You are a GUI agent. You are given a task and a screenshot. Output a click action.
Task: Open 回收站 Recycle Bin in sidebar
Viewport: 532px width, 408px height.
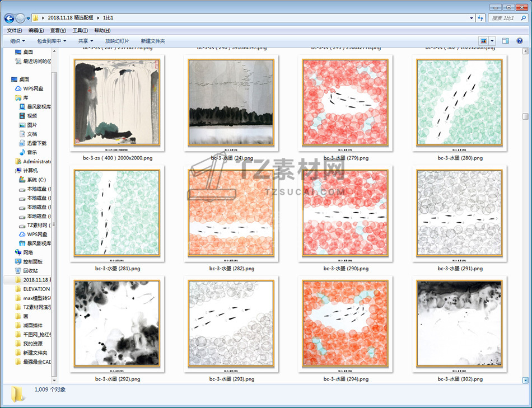(30, 270)
